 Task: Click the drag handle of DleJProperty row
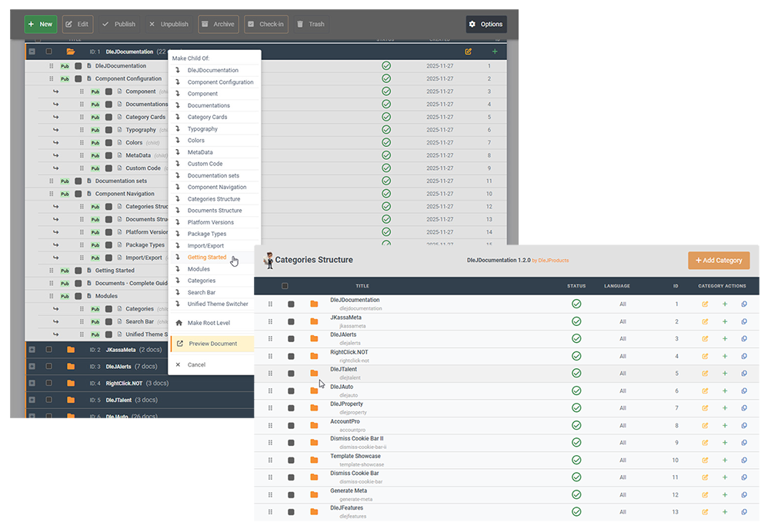(270, 408)
